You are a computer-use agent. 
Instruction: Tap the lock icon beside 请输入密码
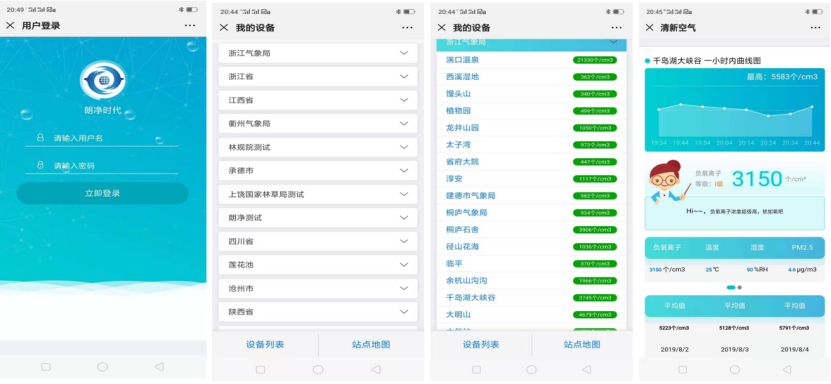tap(40, 165)
